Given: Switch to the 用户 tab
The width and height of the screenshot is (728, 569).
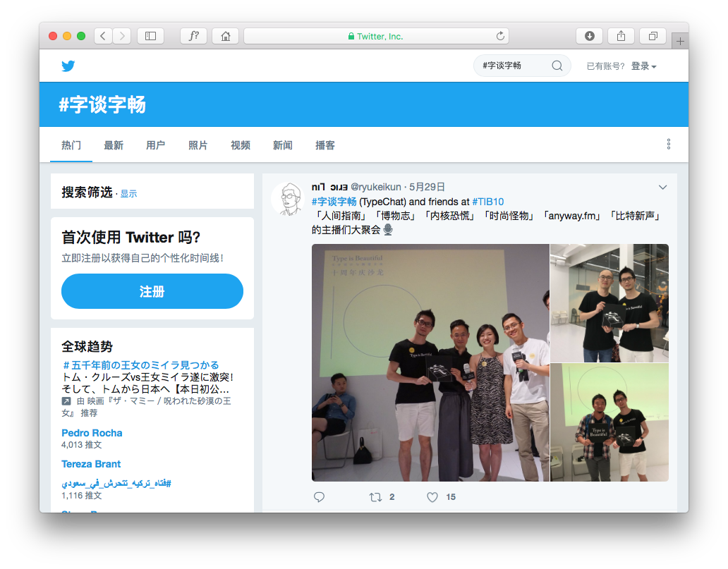Looking at the screenshot, I should (x=155, y=145).
